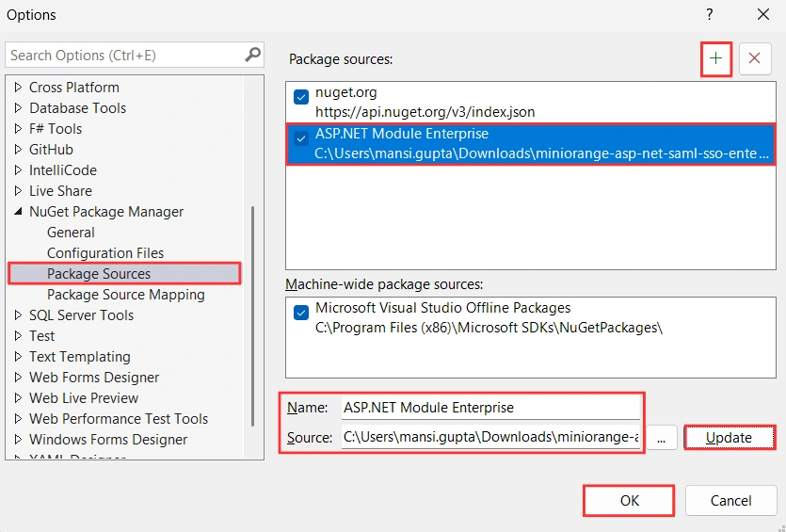The image size is (786, 532).
Task: Focus the Source path input field
Action: (490, 437)
